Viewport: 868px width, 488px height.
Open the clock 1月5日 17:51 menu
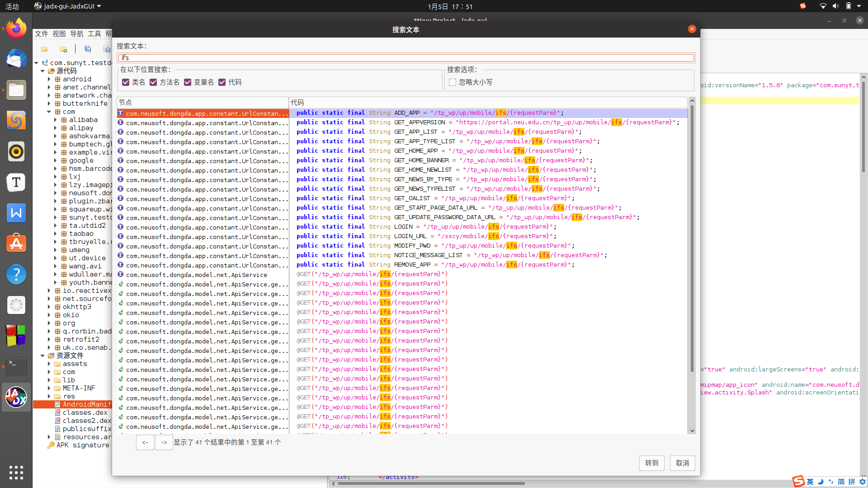450,6
